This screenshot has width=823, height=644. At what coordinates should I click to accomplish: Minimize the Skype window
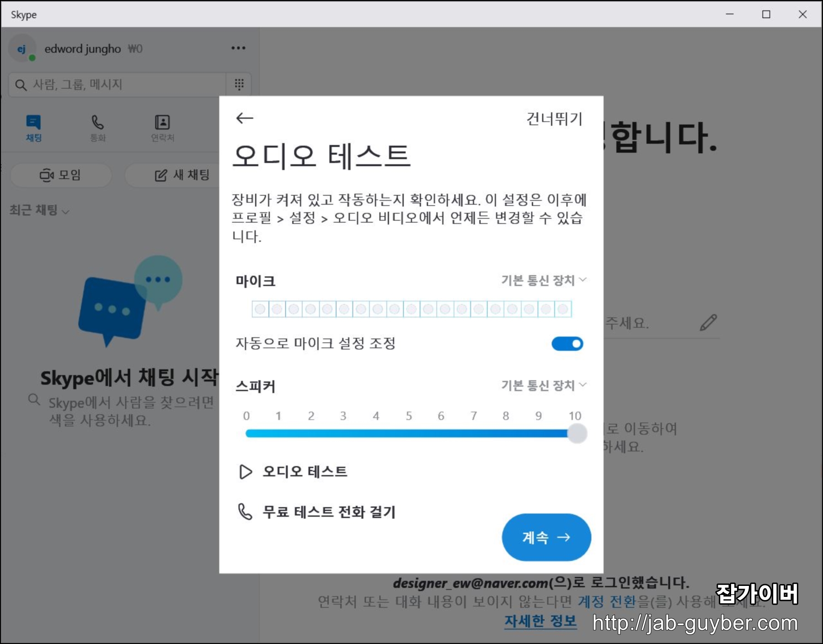pos(730,14)
